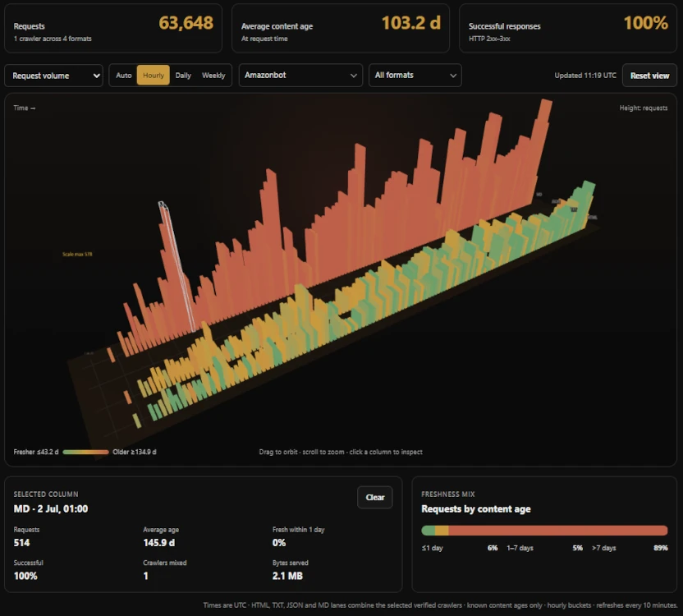The image size is (683, 616).
Task: Select the highlighted white-outlined MD column
Action: pos(176,266)
